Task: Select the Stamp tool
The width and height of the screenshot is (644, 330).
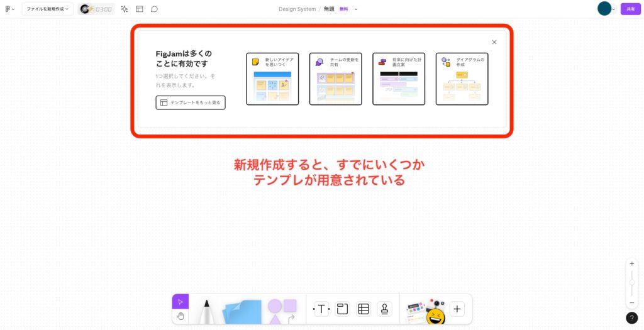Action: [384, 309]
